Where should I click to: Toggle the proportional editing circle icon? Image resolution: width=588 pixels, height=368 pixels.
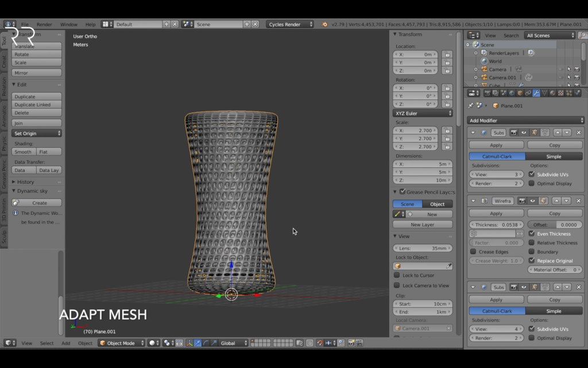coord(310,343)
